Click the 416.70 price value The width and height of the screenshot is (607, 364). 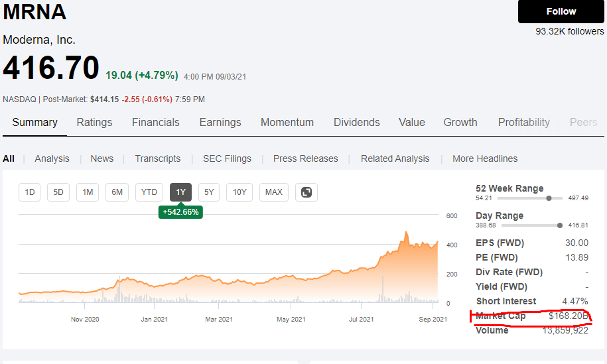[x=51, y=68]
